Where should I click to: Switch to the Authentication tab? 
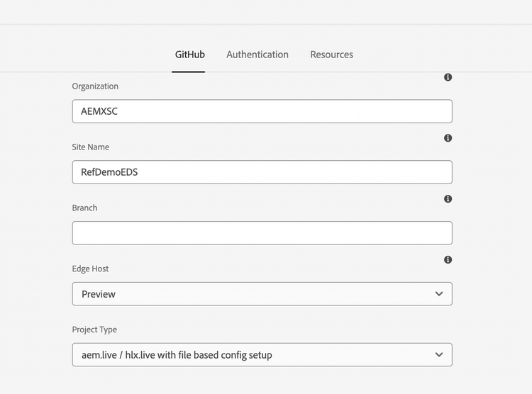tap(257, 55)
